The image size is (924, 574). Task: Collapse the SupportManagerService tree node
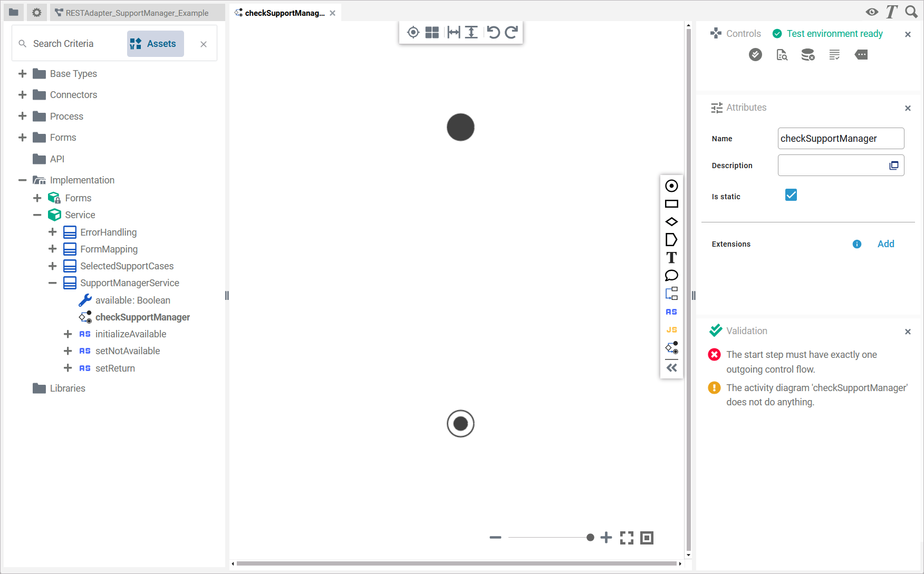pos(52,283)
